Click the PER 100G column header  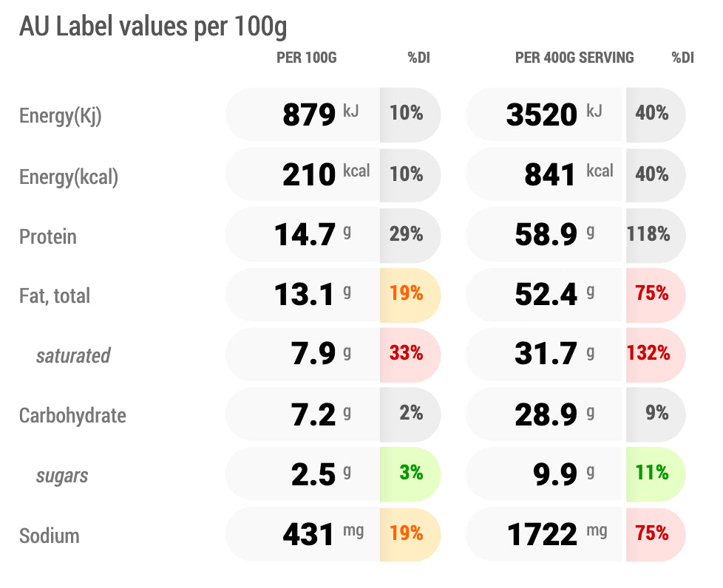click(x=306, y=58)
